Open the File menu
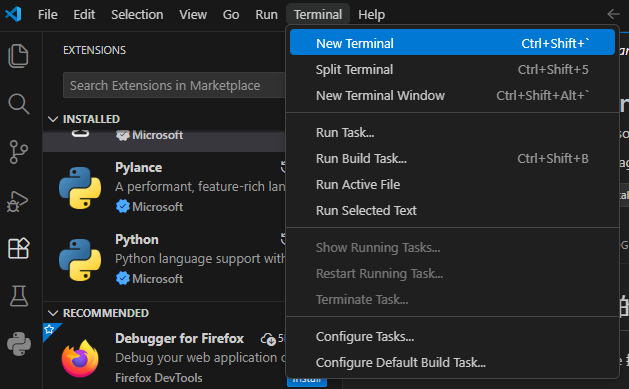 point(48,14)
